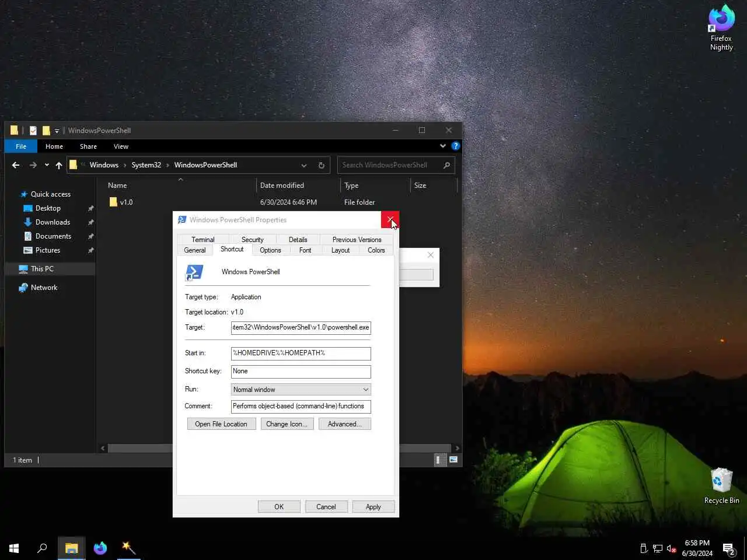Confirm properties with OK
Image resolution: width=747 pixels, height=560 pixels.
pyautogui.click(x=279, y=507)
